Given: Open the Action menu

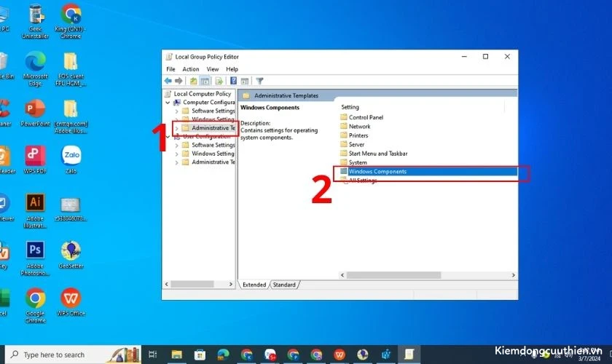Looking at the screenshot, I should [190, 69].
